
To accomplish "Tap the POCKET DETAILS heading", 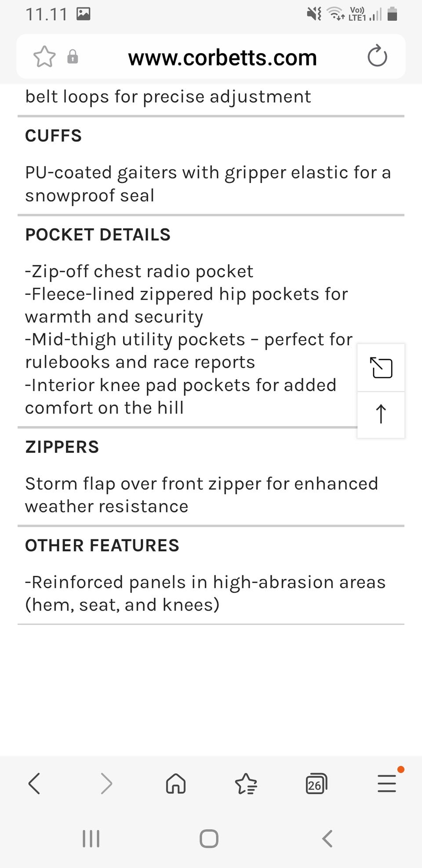I will 98,235.
